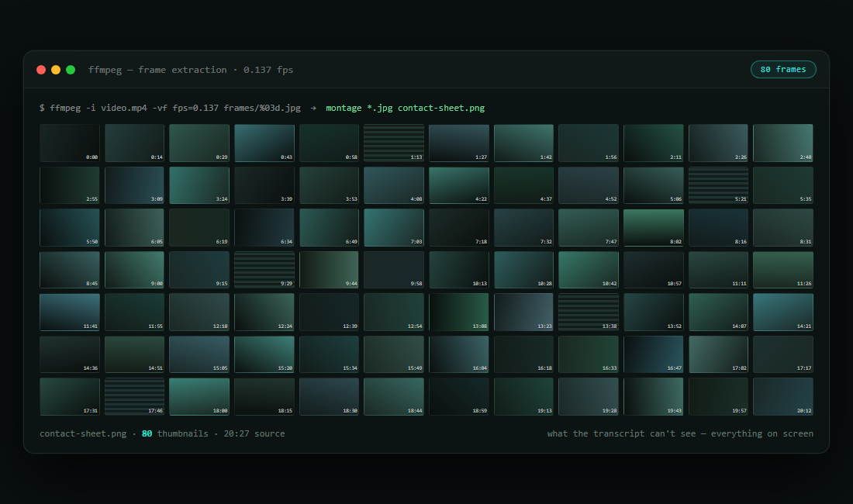Select the frame at 0:43
853x504 pixels.
click(x=264, y=143)
